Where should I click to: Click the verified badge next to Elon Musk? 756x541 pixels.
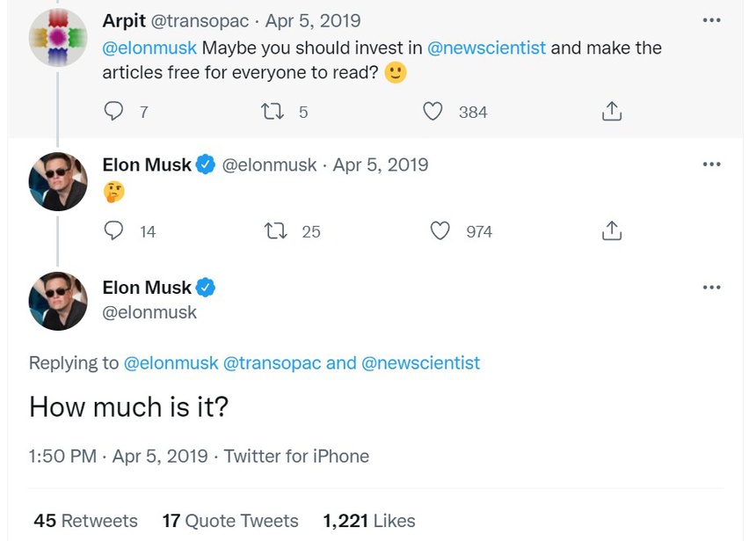point(205,164)
